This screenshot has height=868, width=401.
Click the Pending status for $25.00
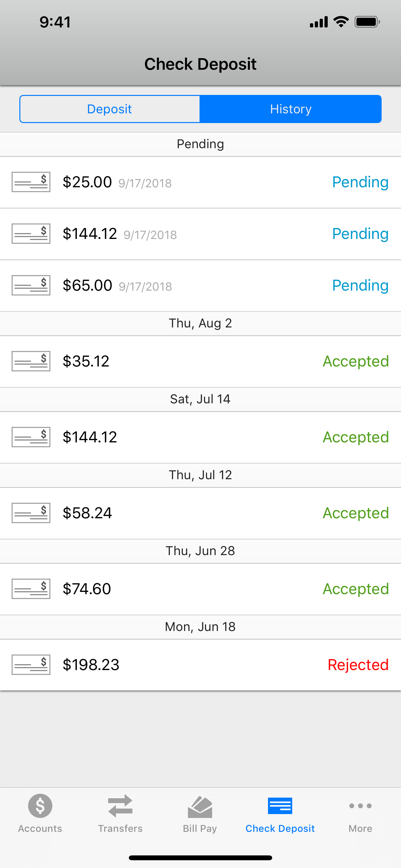tap(360, 182)
